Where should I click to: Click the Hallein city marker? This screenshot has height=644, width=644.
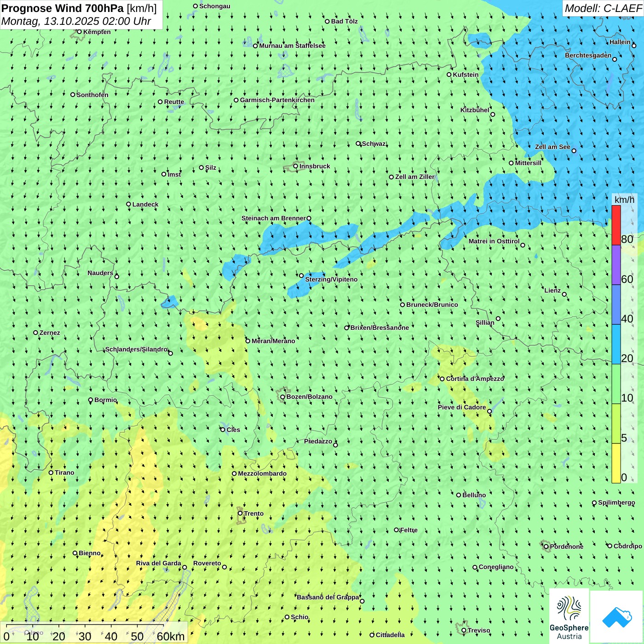(634, 46)
